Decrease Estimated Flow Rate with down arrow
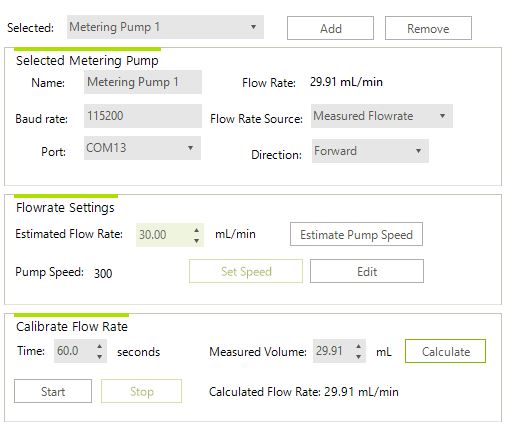 coord(197,240)
